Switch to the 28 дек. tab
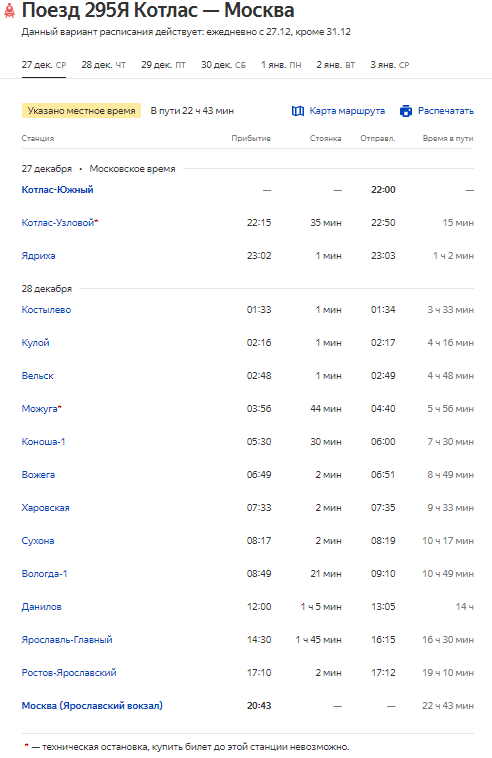The height and width of the screenshot is (758, 492). point(103,65)
